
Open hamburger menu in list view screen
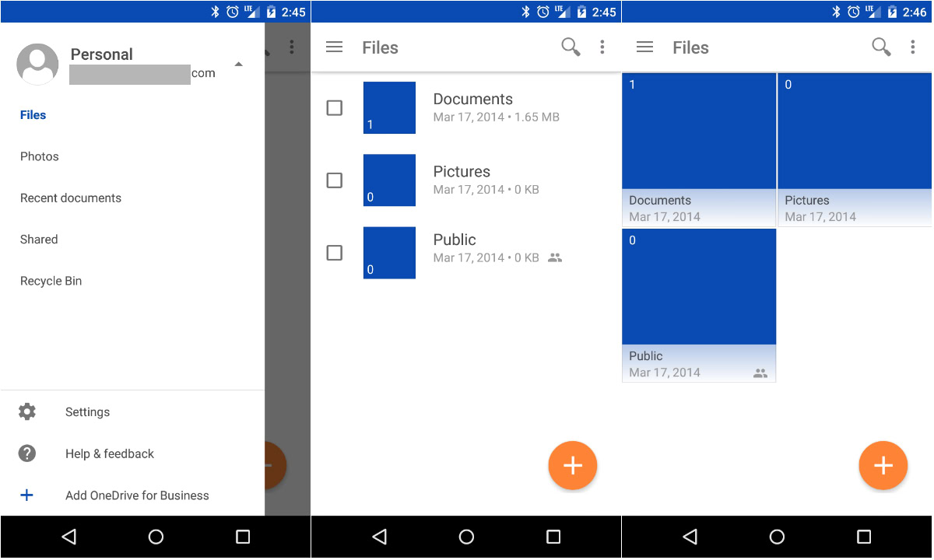[334, 47]
